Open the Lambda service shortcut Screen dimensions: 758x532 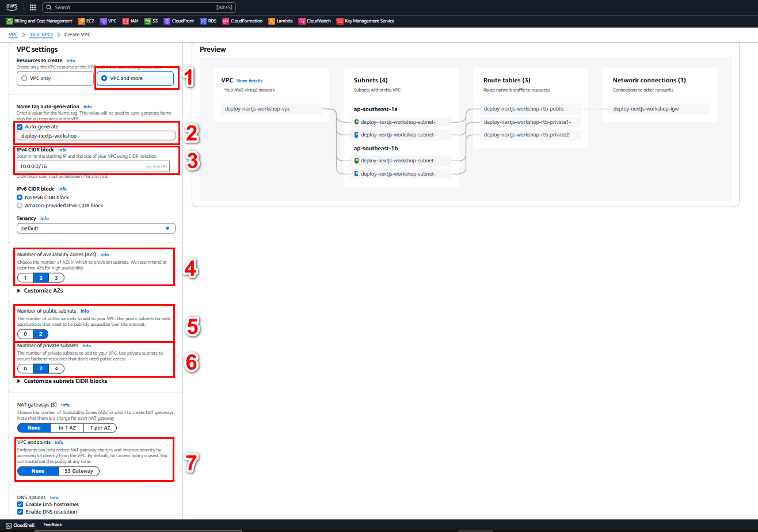point(281,21)
